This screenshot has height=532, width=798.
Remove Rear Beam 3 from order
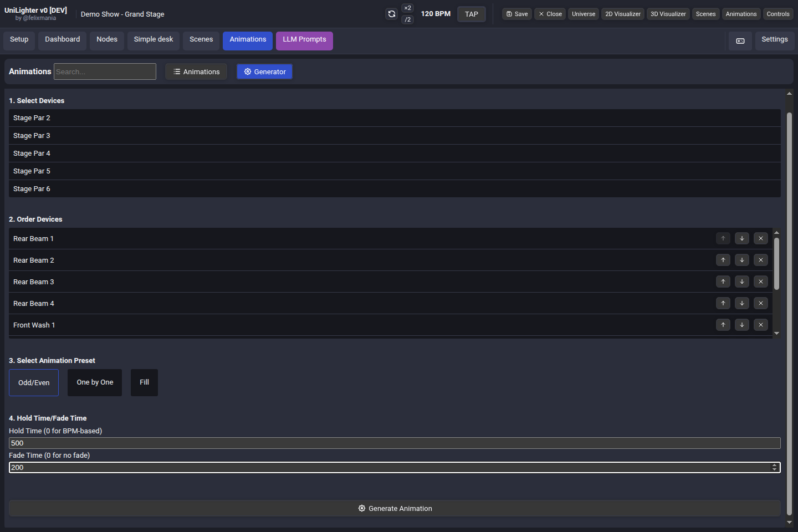761,282
